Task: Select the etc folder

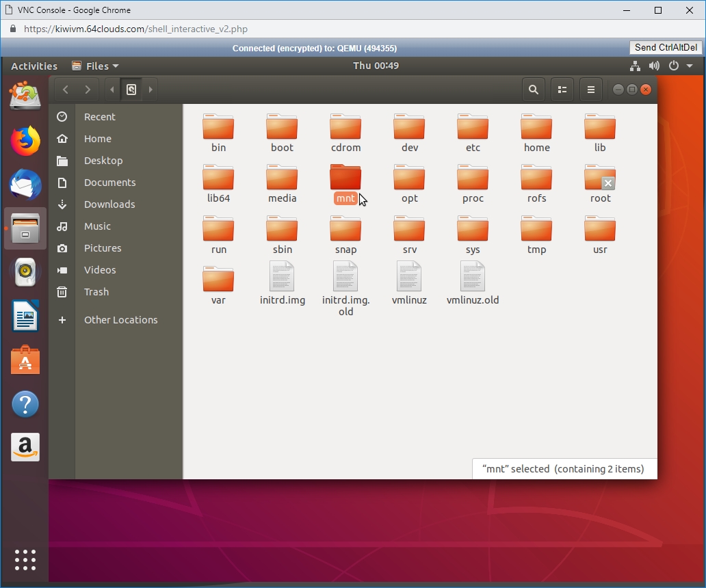Action: click(x=473, y=133)
